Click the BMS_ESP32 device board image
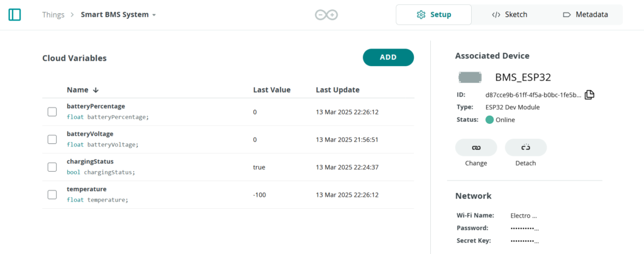 [470, 77]
